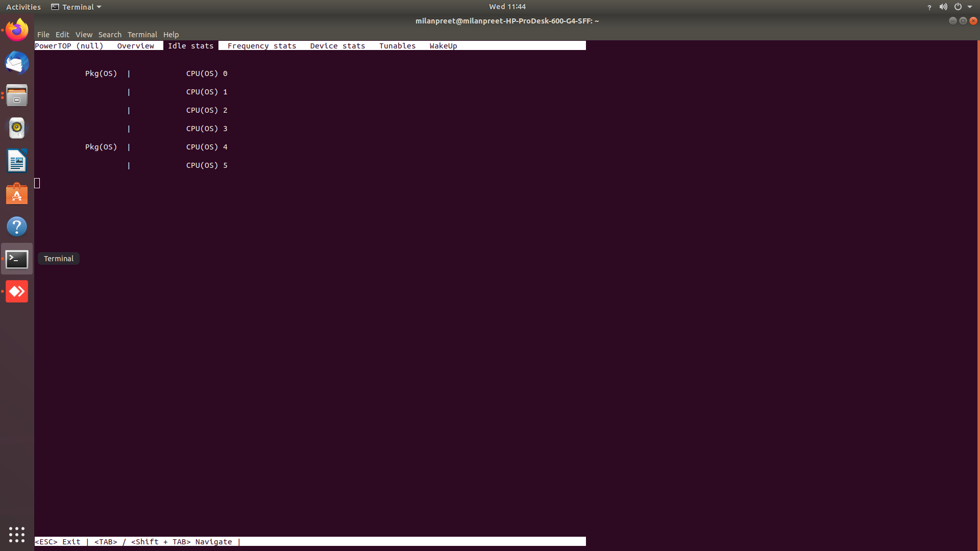Viewport: 980px width, 551px height.
Task: Click the first Pkg(OS) label
Action: pyautogui.click(x=101, y=73)
